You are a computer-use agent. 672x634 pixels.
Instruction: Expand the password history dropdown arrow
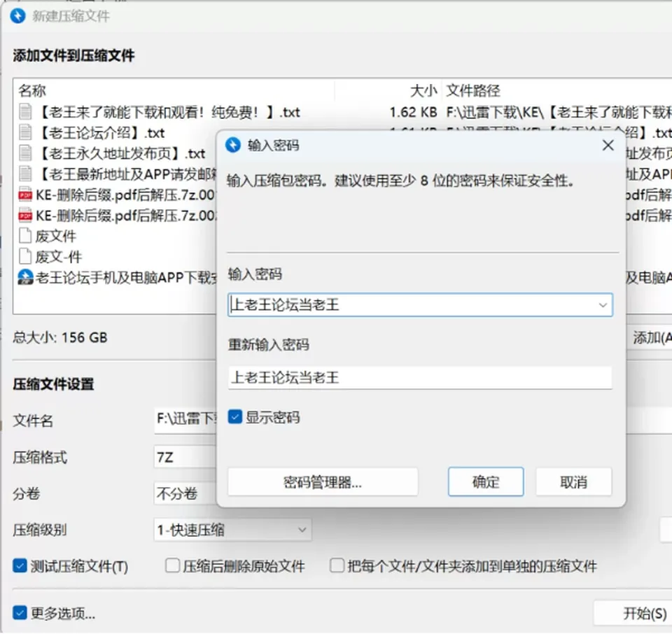pos(603,305)
